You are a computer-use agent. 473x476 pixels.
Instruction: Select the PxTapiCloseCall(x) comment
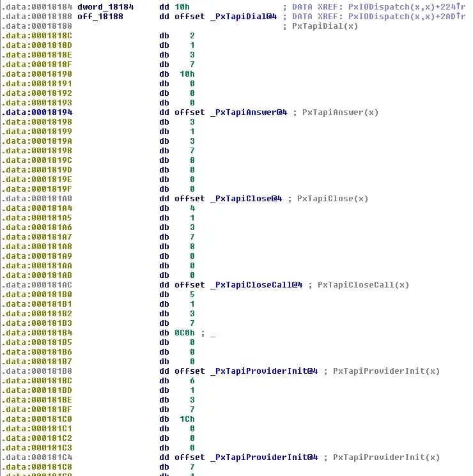[363, 285]
